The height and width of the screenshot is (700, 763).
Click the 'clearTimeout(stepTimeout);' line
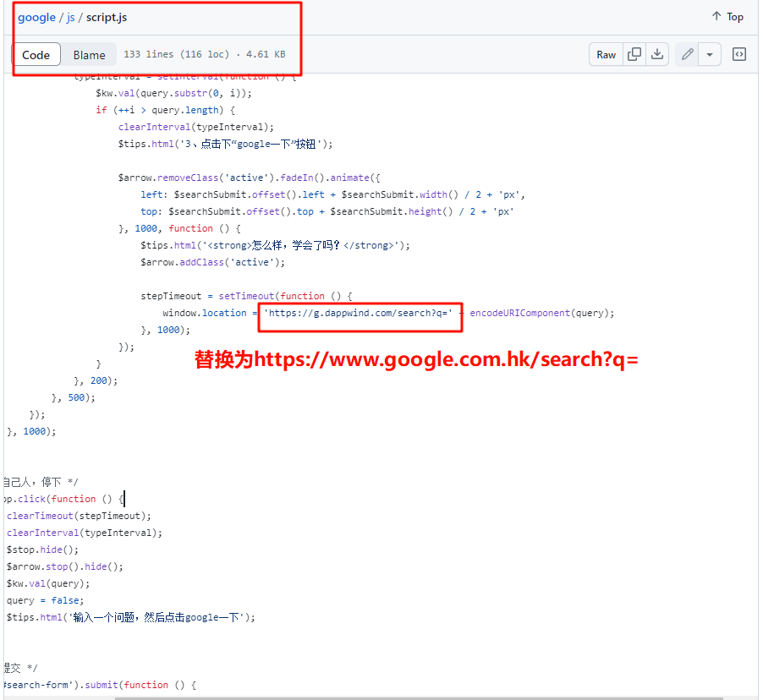(79, 516)
